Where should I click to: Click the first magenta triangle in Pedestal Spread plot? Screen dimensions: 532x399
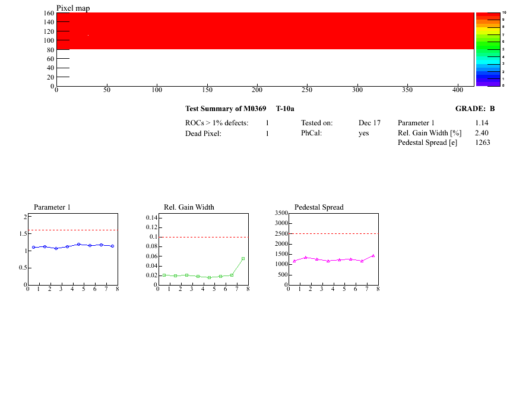point(294,261)
